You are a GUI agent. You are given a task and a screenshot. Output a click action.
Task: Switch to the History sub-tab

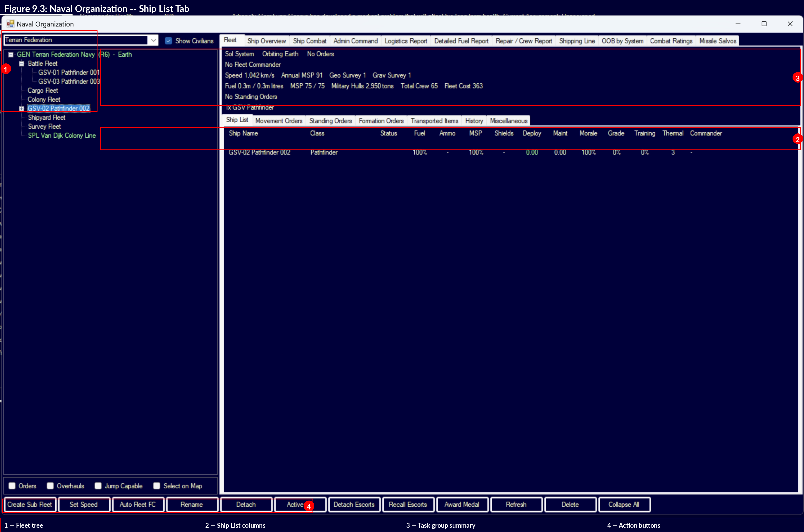(x=474, y=121)
